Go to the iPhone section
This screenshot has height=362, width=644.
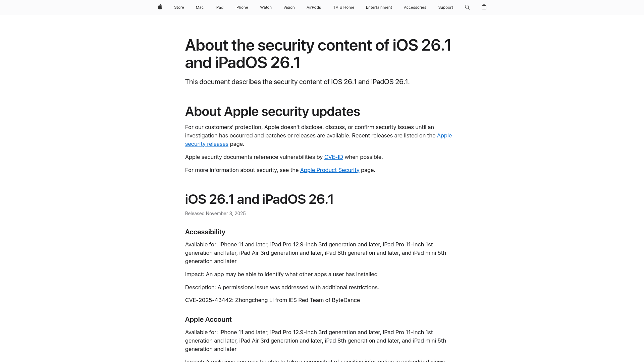pyautogui.click(x=241, y=7)
